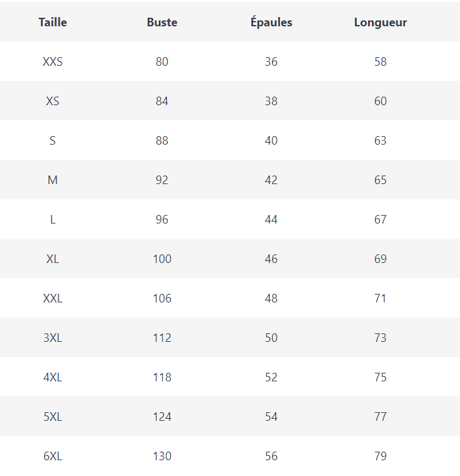Select the 4XL size label
Viewport: 460px width, 476px height.
pos(53,377)
